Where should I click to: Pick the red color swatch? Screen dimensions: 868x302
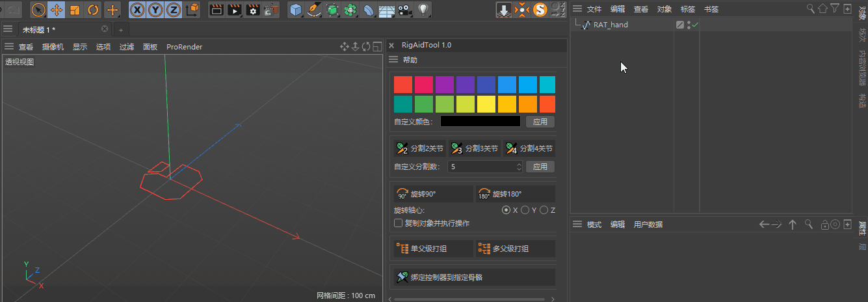point(403,85)
